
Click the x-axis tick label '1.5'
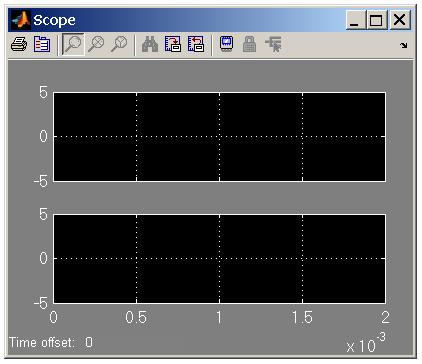302,317
